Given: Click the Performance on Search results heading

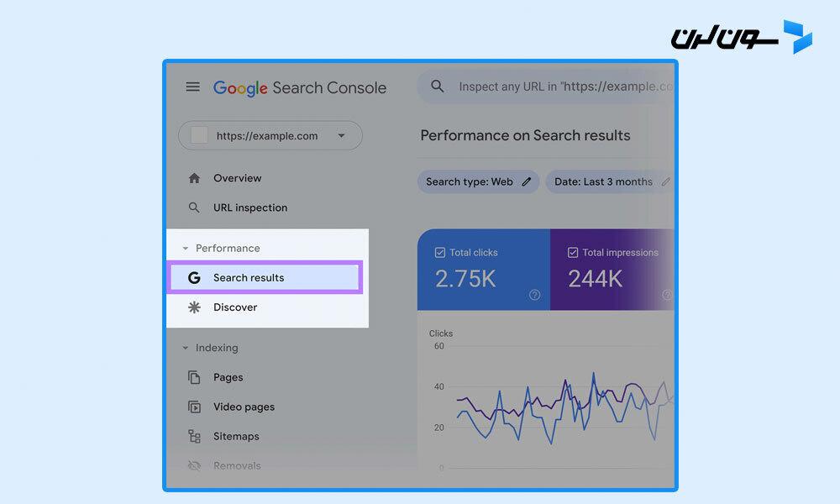Looking at the screenshot, I should [525, 135].
